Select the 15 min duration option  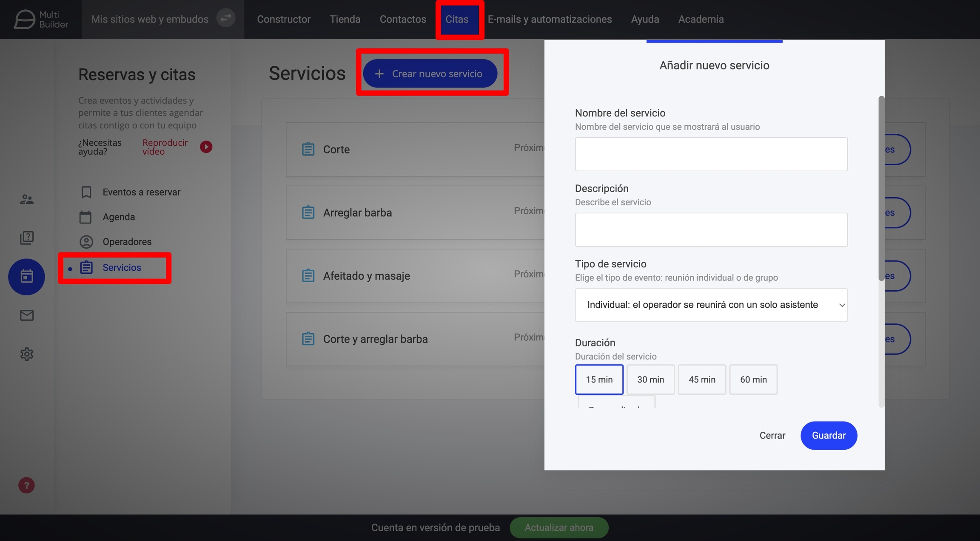(x=599, y=380)
